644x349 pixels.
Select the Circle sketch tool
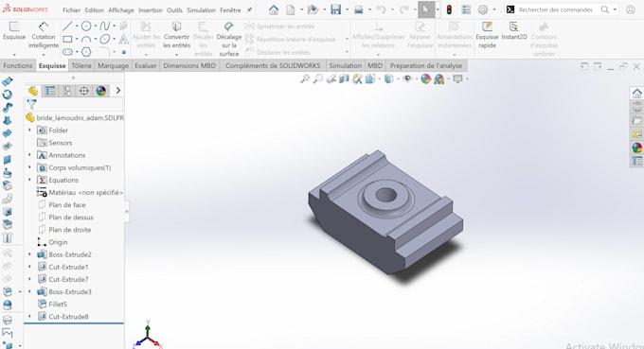point(86,26)
